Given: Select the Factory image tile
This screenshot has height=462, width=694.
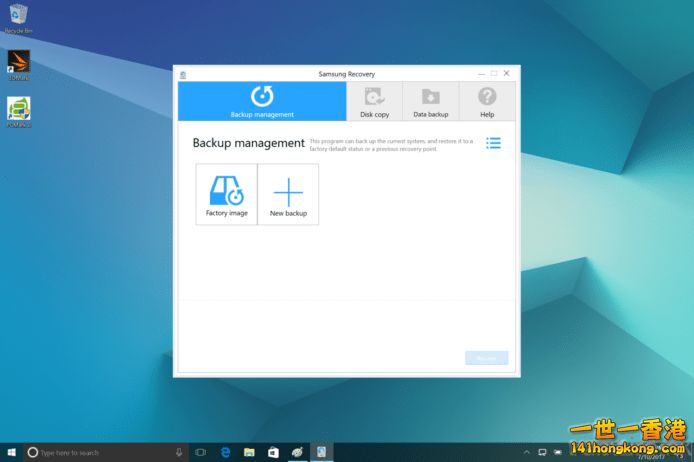Looking at the screenshot, I should coord(227,194).
